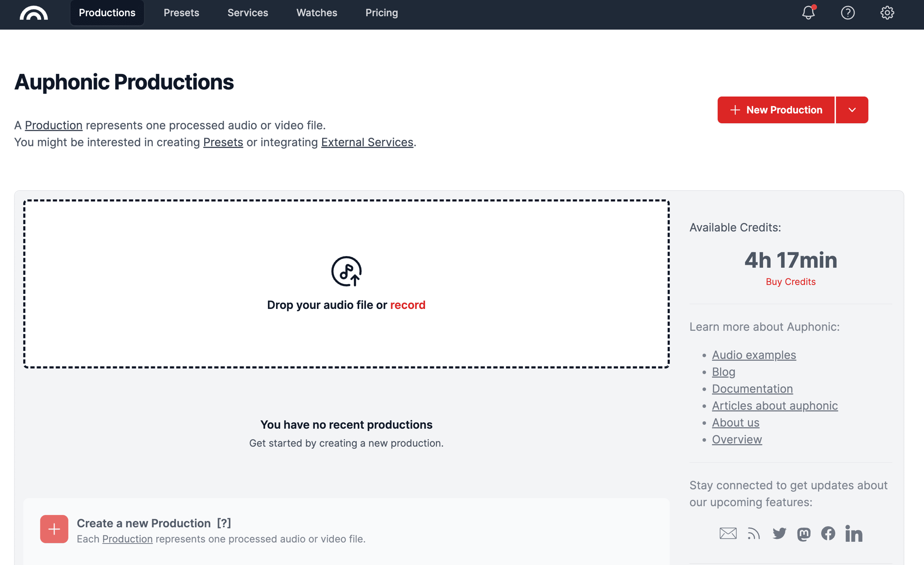The height and width of the screenshot is (565, 924).
Task: Open the Overview link
Action: pos(737,439)
